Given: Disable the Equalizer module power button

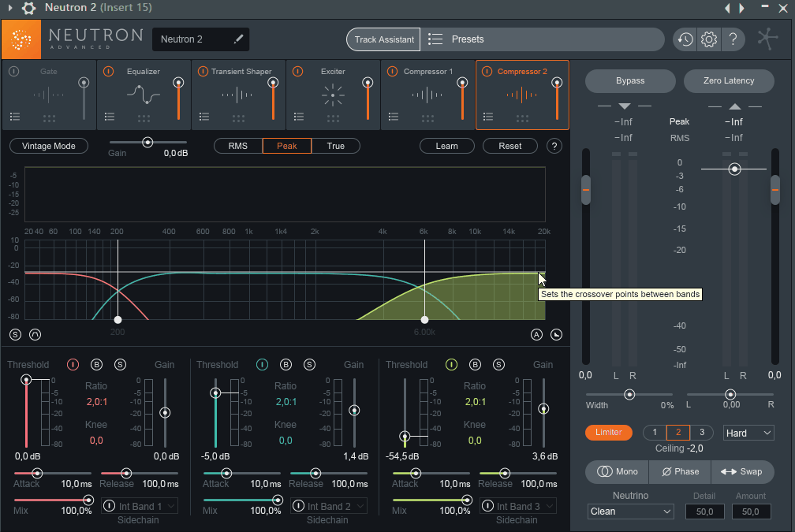Looking at the screenshot, I should 109,72.
